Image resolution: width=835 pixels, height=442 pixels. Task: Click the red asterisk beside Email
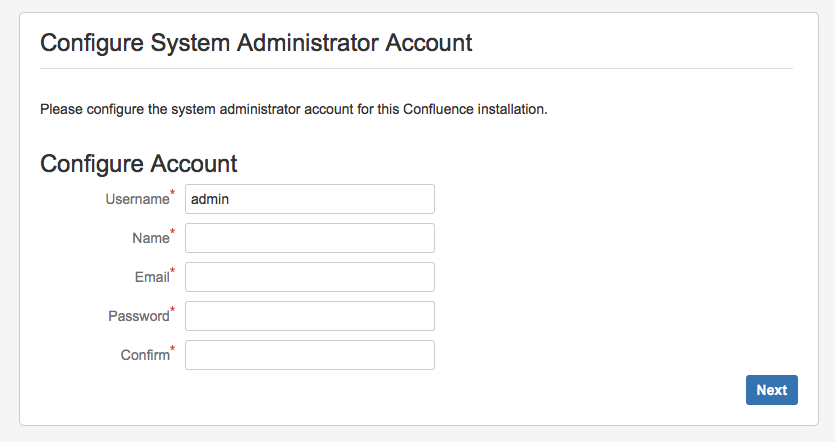click(x=173, y=271)
